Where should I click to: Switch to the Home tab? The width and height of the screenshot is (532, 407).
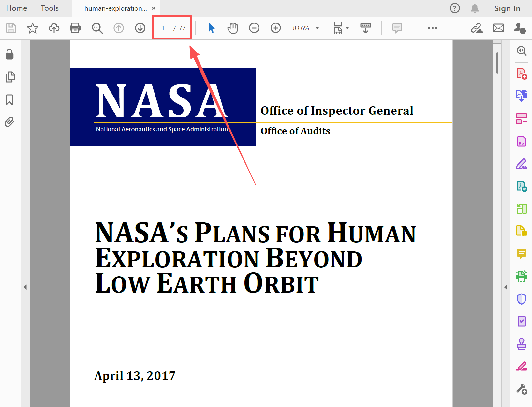point(17,8)
